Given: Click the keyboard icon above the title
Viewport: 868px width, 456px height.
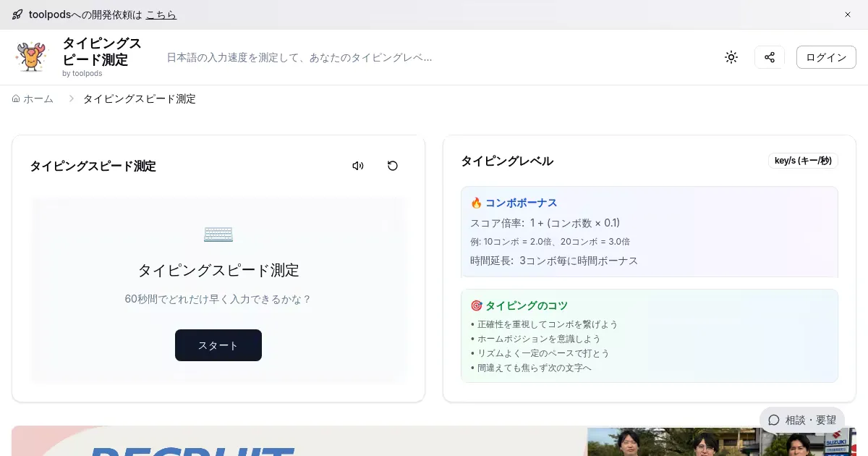Looking at the screenshot, I should 218,234.
